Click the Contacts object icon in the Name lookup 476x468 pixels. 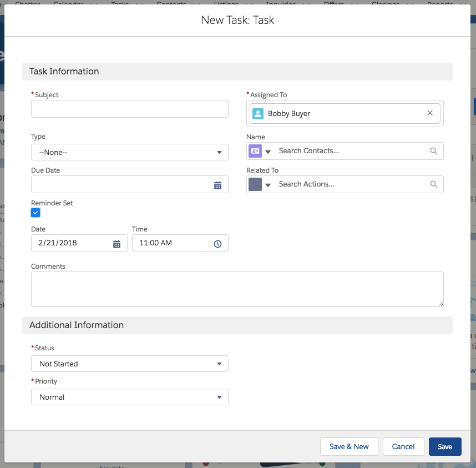(x=255, y=151)
